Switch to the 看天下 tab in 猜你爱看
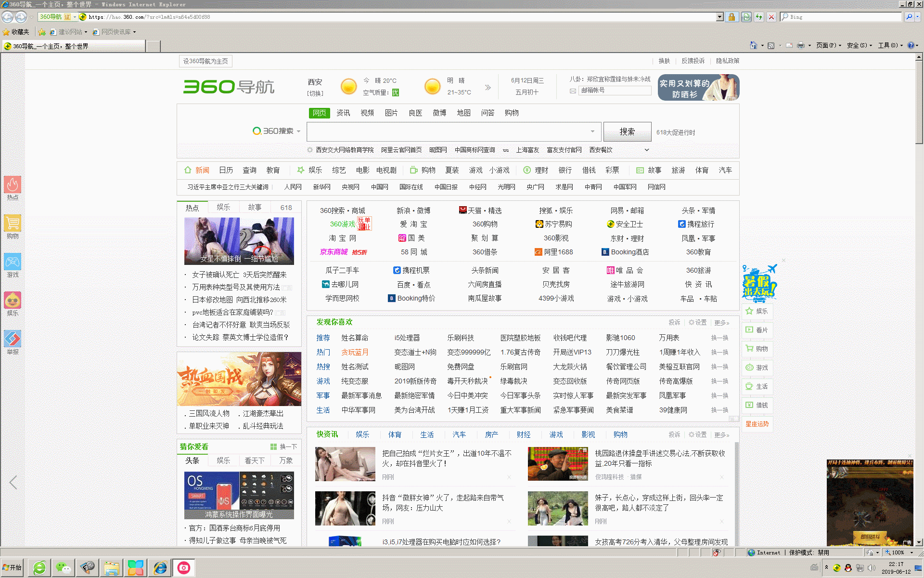 255,460
